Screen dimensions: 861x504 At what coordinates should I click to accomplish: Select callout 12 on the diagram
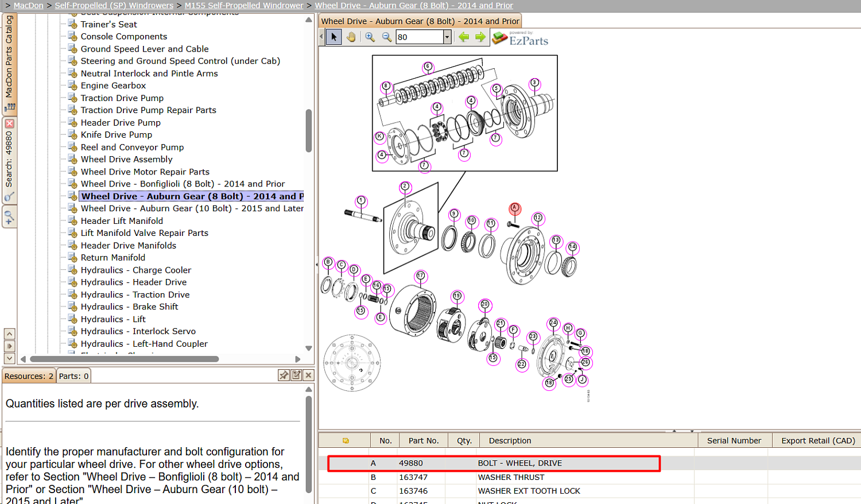pyautogui.click(x=538, y=218)
